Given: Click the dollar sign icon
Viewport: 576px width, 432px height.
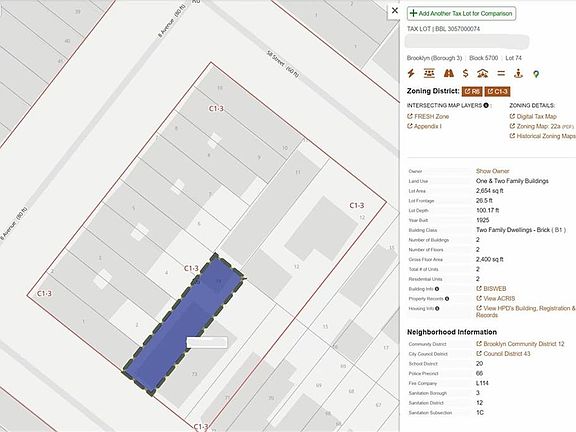Looking at the screenshot, I should [465, 73].
